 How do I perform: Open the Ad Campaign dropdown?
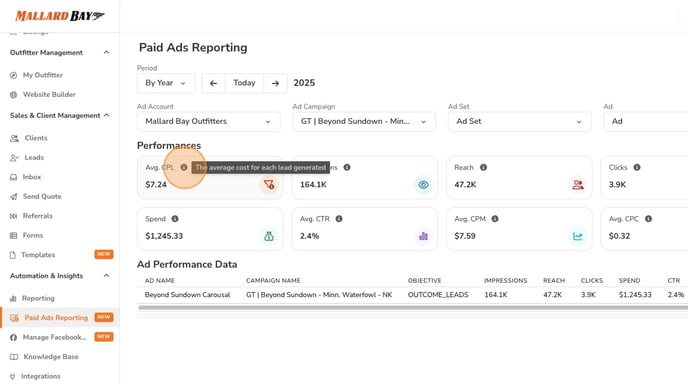[x=364, y=122]
